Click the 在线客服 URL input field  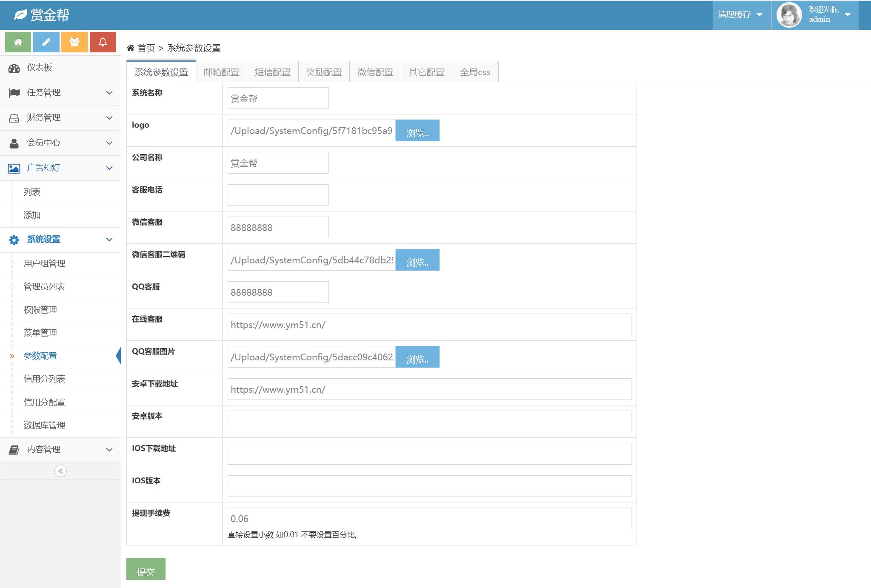(x=429, y=325)
